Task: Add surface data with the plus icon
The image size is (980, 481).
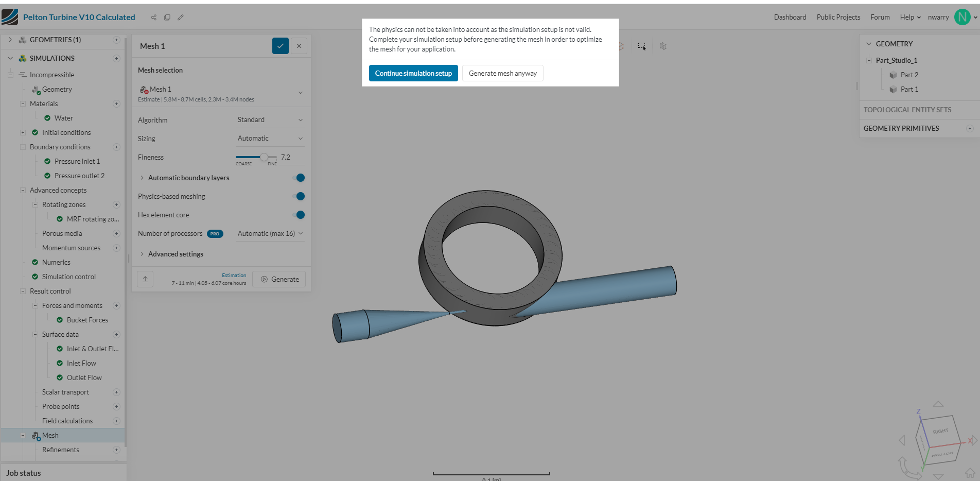Action: tap(116, 334)
